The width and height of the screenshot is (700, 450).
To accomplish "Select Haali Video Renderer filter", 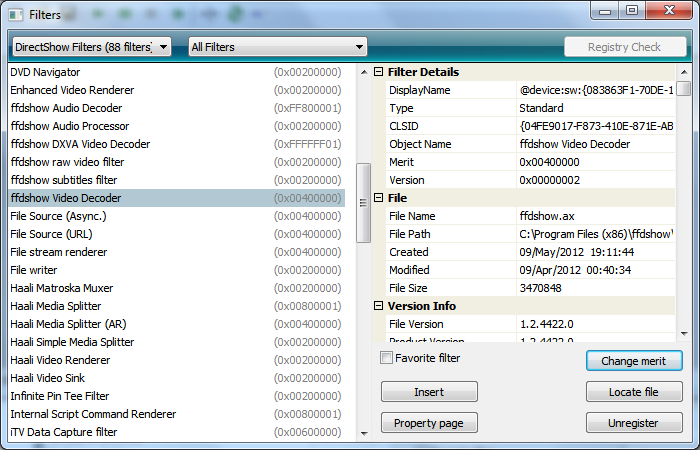I will pyautogui.click(x=176, y=360).
